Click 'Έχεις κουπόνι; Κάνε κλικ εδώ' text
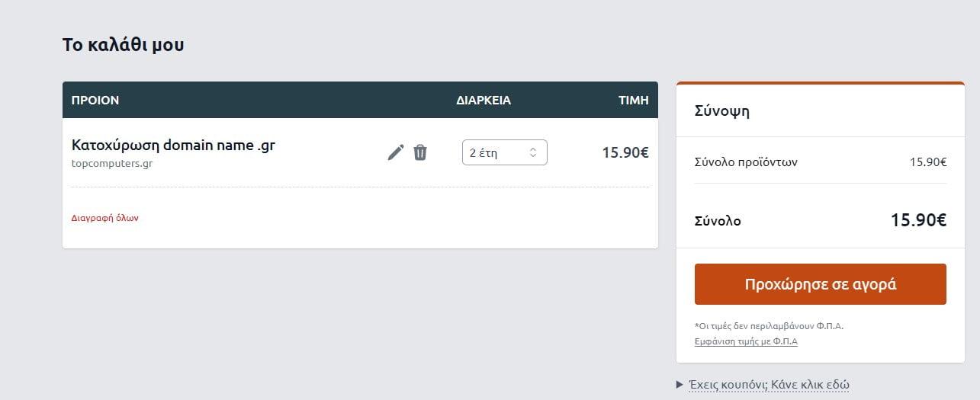 pyautogui.click(x=769, y=385)
